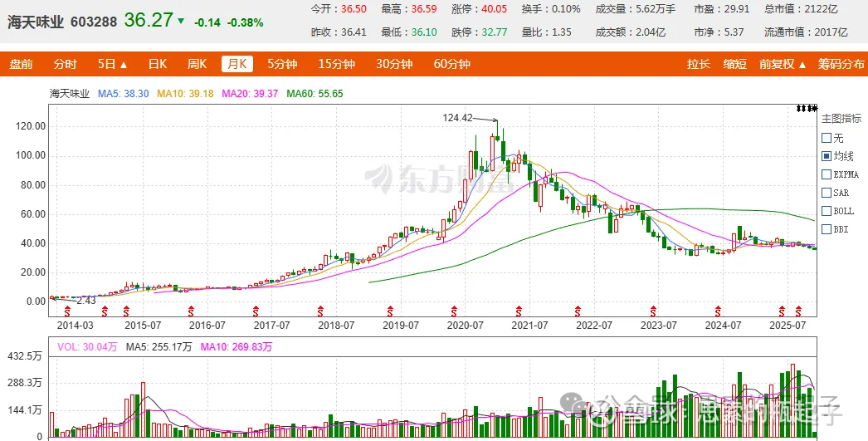This screenshot has height=441, width=868.
Task: Switch to the 盘前 tab
Action: (21, 64)
